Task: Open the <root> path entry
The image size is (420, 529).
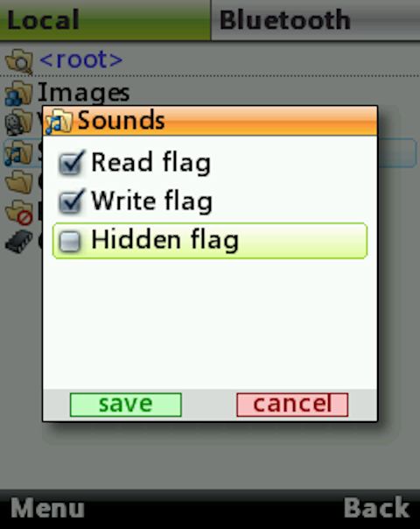Action: point(80,60)
